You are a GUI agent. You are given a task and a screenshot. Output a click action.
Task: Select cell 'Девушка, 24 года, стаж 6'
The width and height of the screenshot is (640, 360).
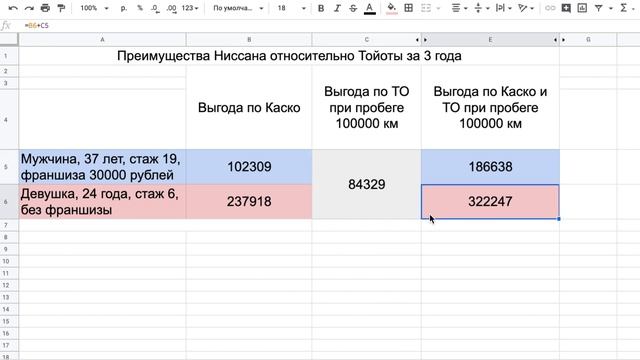coord(102,202)
